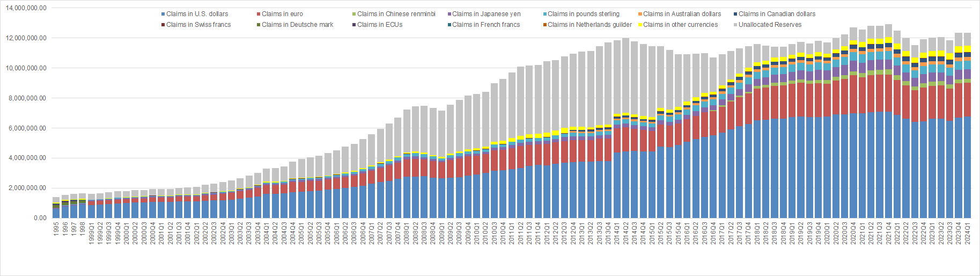The height and width of the screenshot is (276, 980).
Task: Select the 'Claims in Canadian dollars' legend label
Action: pyautogui.click(x=777, y=14)
